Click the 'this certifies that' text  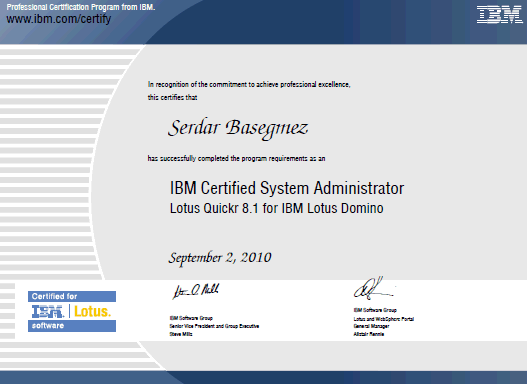point(172,97)
